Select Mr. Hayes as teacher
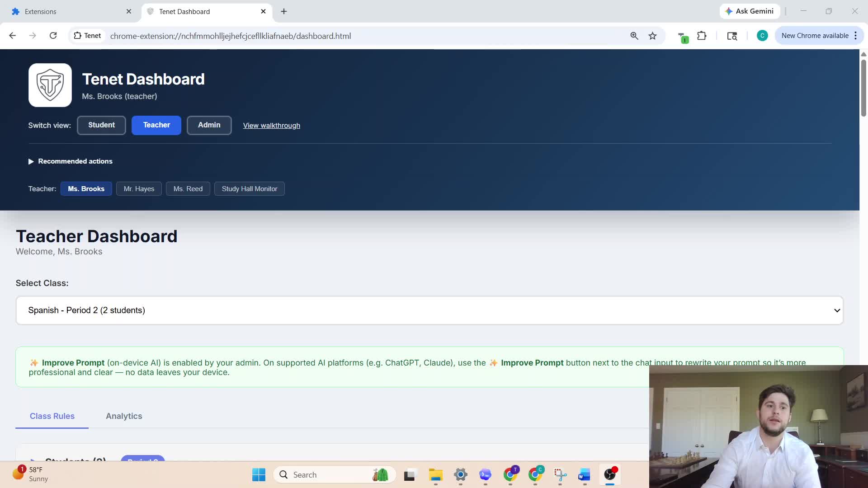This screenshot has height=488, width=868. [139, 189]
